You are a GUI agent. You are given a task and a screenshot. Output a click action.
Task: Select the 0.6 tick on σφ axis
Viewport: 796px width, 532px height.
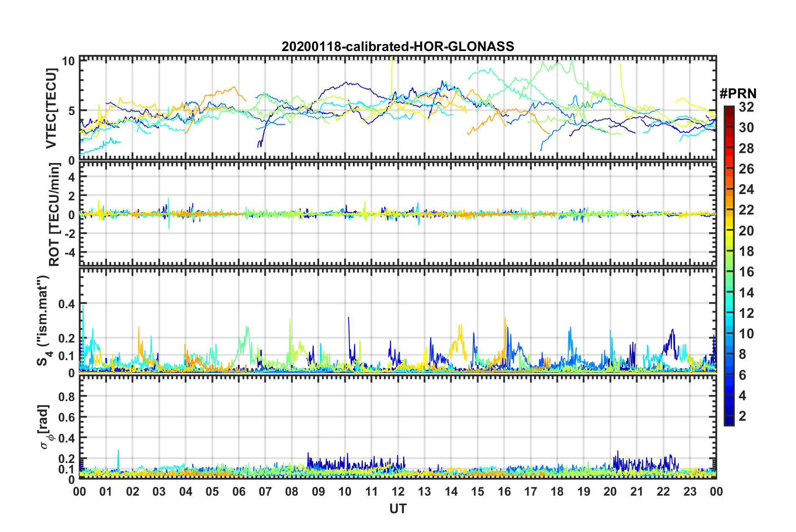67,417
